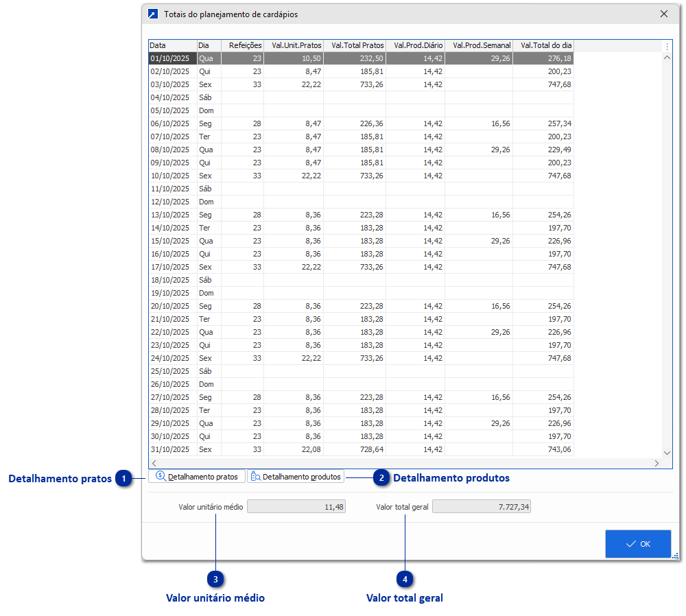Select row dated 06/10/2025

361,123
